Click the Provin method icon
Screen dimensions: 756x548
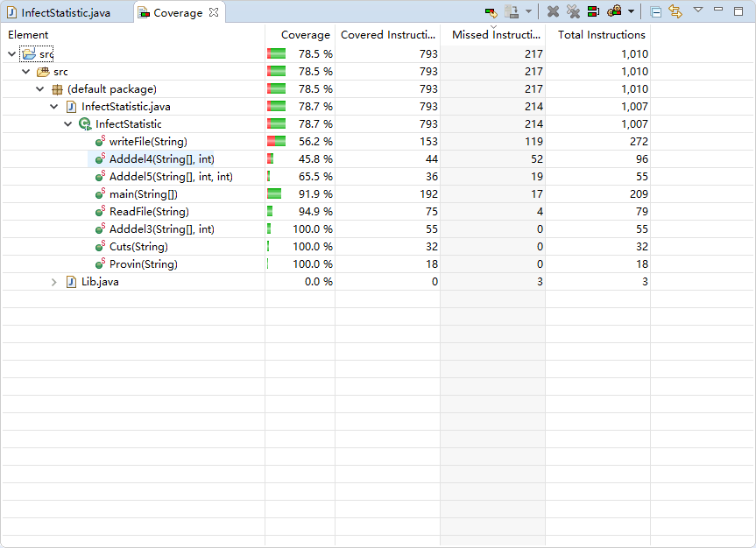(100, 263)
